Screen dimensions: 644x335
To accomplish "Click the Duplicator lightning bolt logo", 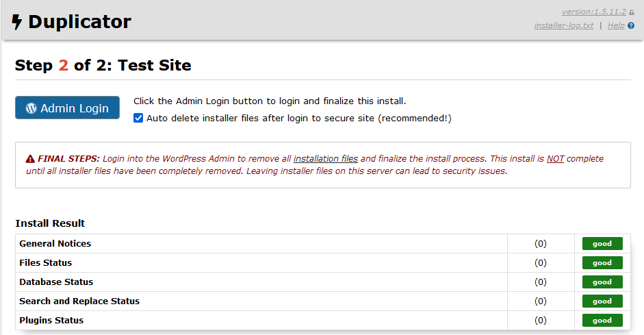I will tap(17, 23).
